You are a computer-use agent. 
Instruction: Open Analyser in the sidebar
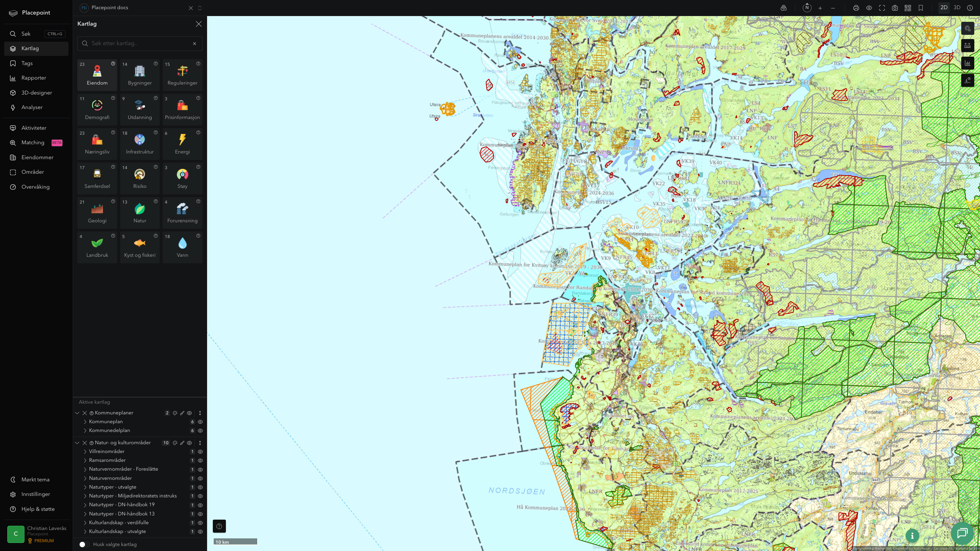click(x=36, y=107)
